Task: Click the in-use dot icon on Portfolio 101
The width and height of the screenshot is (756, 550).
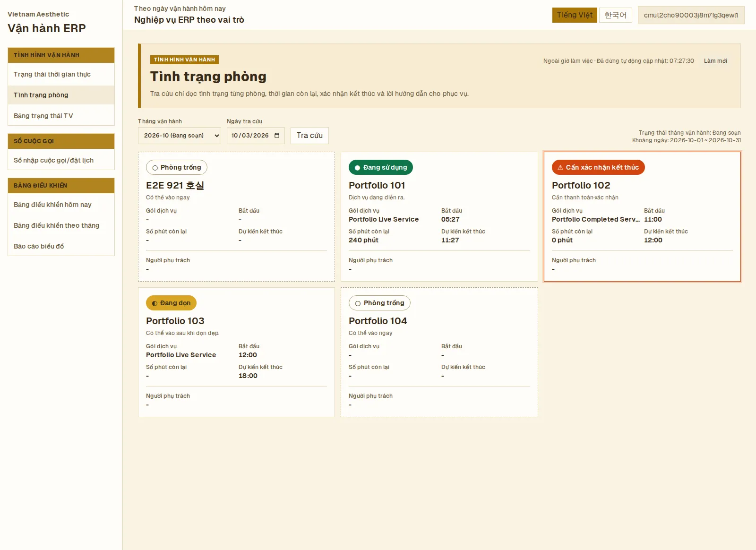Action: pos(357,168)
